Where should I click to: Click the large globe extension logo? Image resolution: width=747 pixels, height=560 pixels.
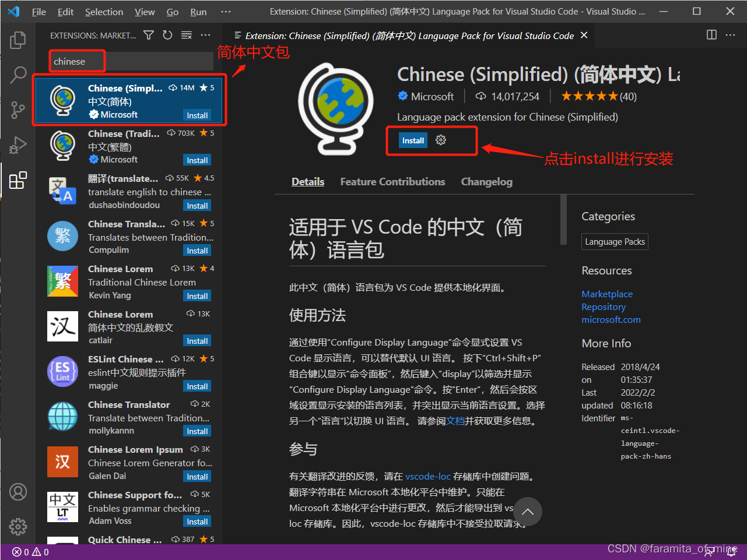(336, 108)
